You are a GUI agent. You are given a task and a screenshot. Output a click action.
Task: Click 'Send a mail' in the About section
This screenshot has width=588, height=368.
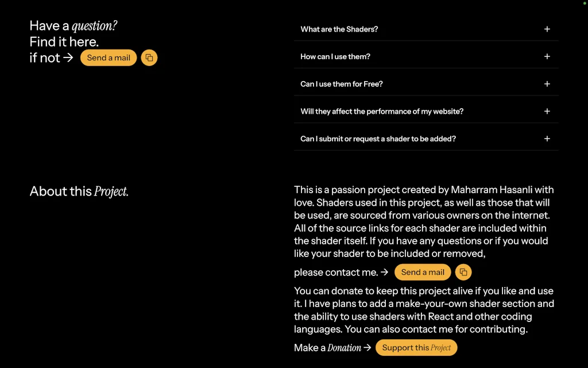(x=423, y=272)
